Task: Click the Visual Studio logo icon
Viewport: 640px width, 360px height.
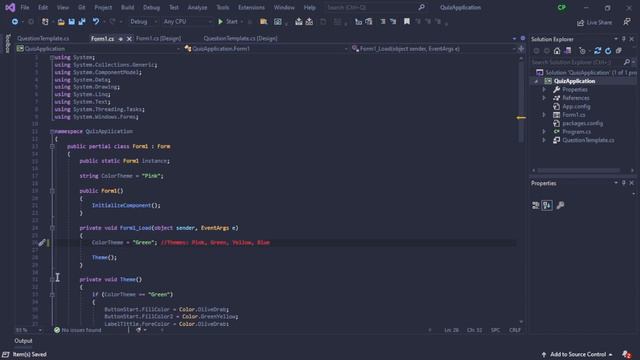Action: point(10,7)
